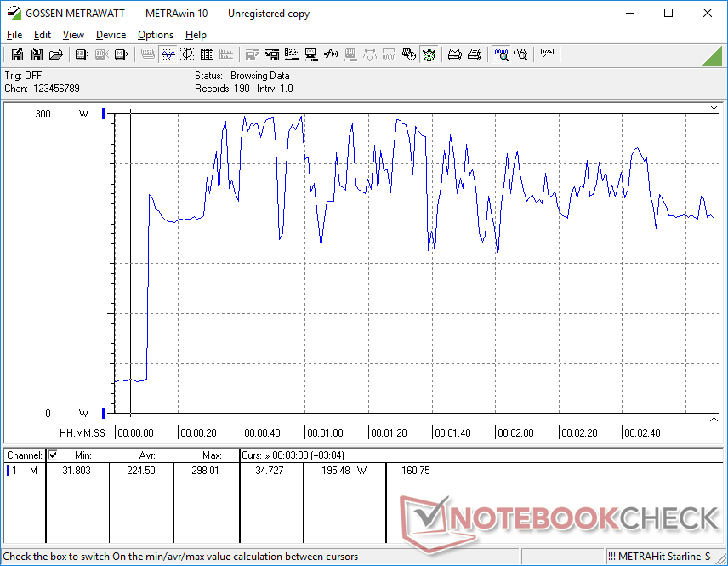Open the File menu
The width and height of the screenshot is (728, 566).
pos(14,35)
